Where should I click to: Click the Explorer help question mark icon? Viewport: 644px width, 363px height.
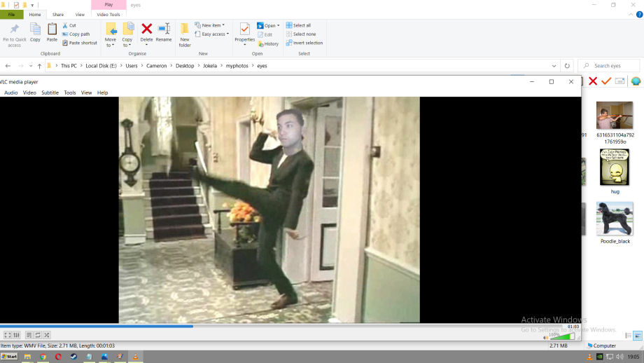pyautogui.click(x=640, y=15)
